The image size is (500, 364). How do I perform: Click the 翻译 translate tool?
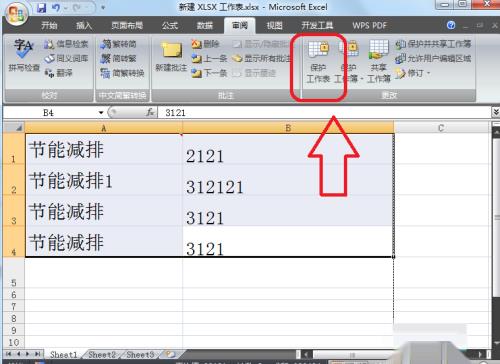[59, 73]
